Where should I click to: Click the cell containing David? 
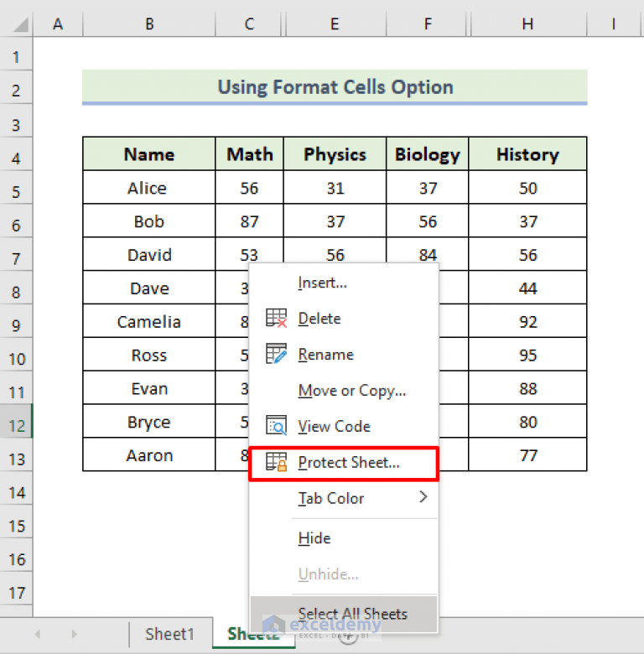[149, 254]
